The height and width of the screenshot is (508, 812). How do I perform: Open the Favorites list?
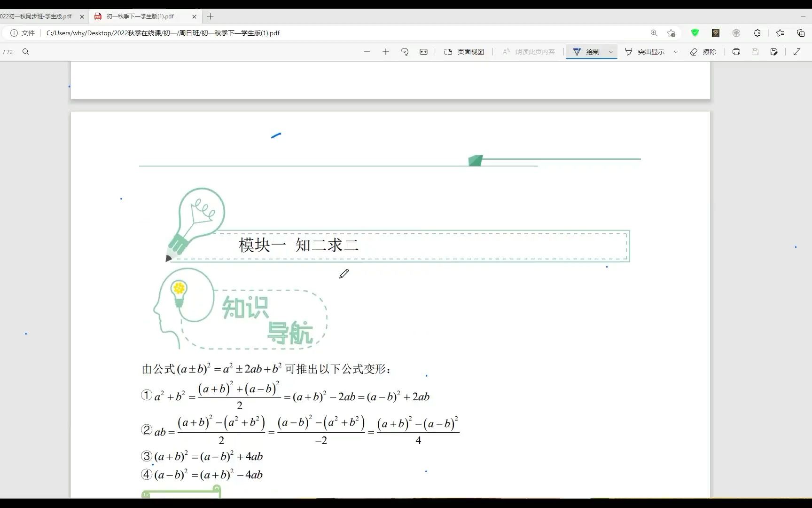point(780,33)
